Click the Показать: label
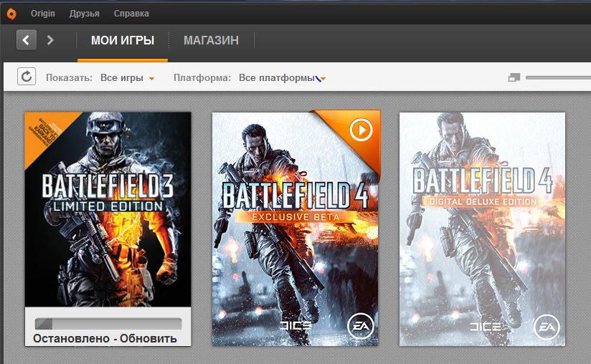The height and width of the screenshot is (364, 591). 69,78
